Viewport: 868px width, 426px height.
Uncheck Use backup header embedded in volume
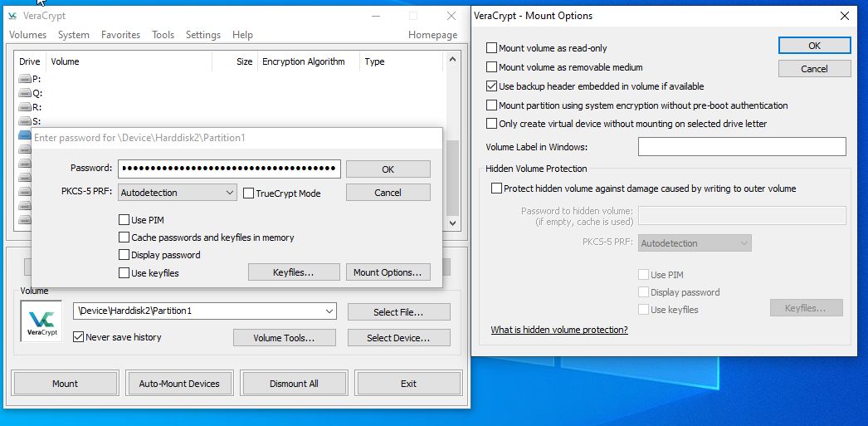coord(491,86)
